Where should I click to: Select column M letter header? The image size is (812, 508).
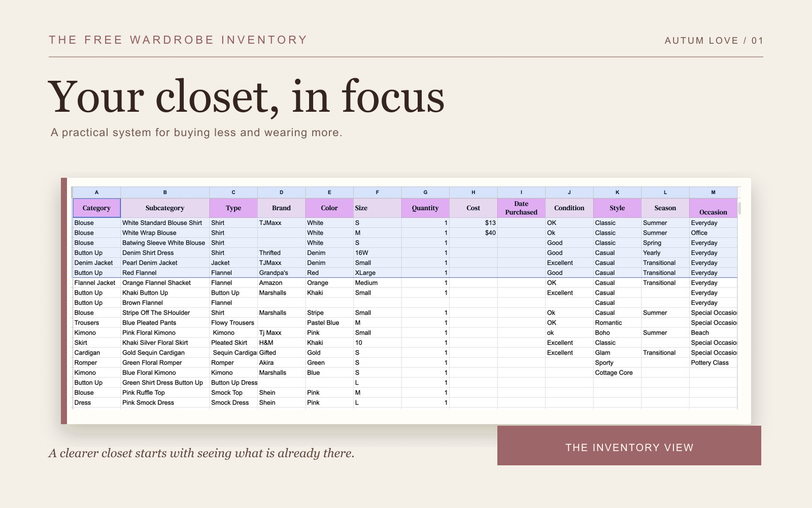(713, 192)
